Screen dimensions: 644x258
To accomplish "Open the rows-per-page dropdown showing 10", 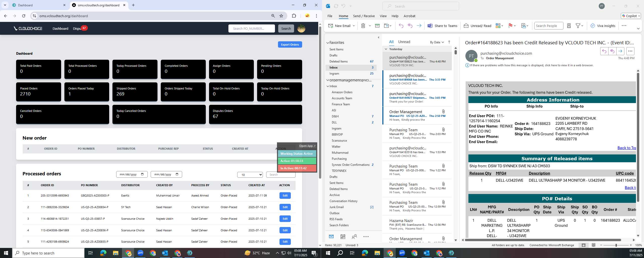I will pos(250,175).
